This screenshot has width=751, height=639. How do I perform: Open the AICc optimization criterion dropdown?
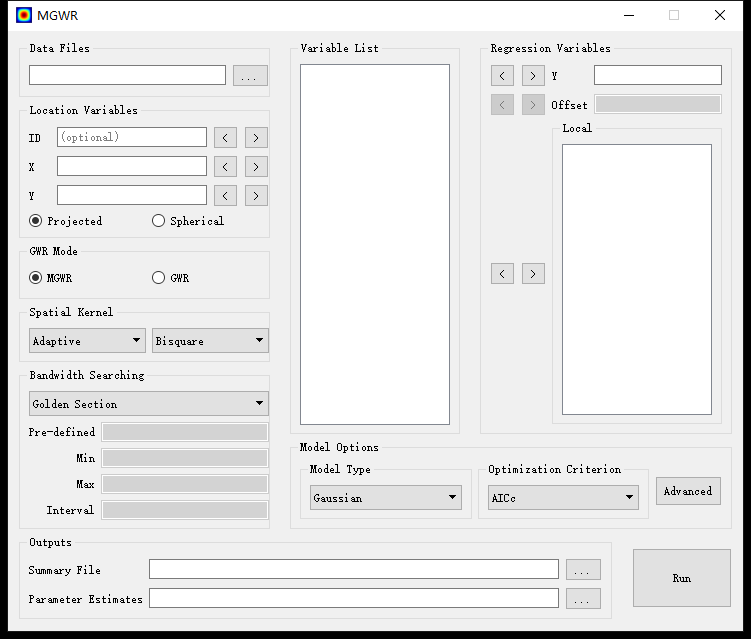click(563, 498)
